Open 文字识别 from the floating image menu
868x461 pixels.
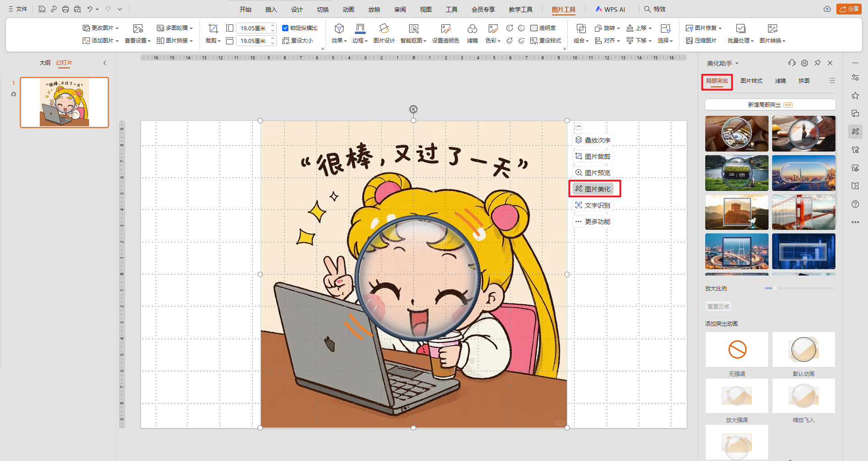(594, 205)
